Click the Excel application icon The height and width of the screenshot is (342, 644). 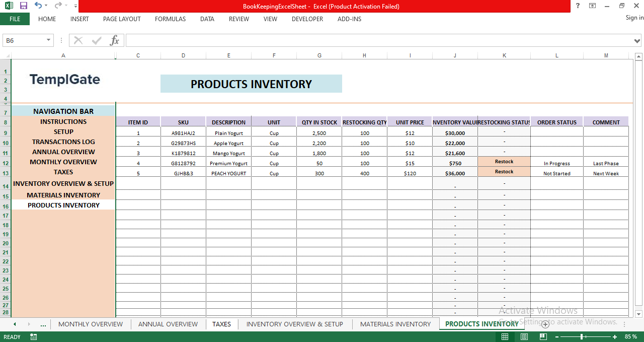click(9, 6)
